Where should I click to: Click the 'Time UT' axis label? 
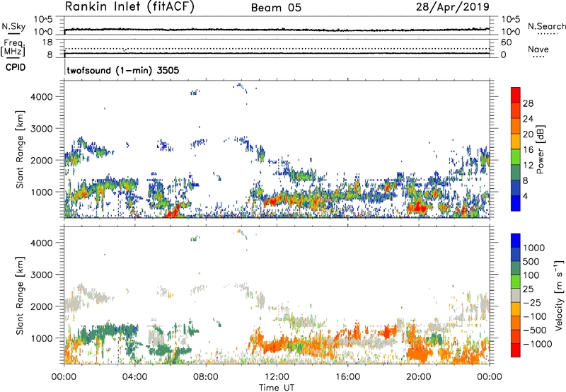277,388
